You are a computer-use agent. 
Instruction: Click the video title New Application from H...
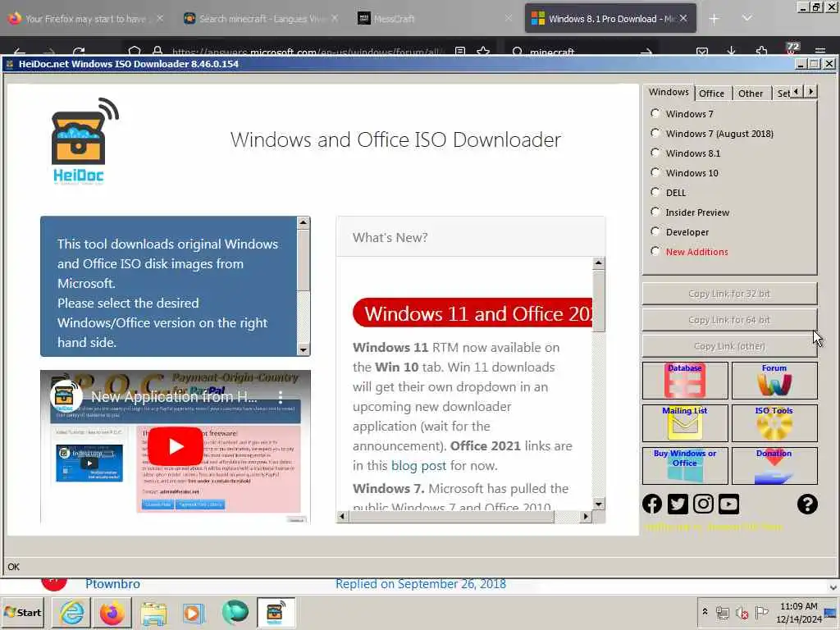point(174,397)
